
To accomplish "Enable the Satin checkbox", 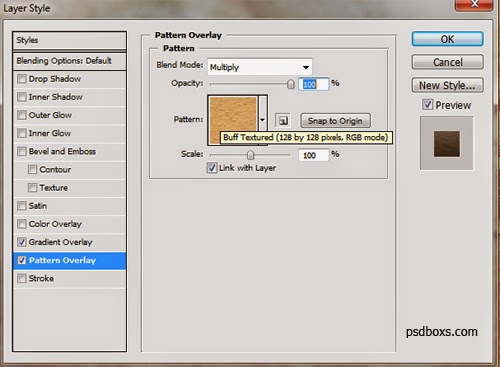I will (22, 206).
